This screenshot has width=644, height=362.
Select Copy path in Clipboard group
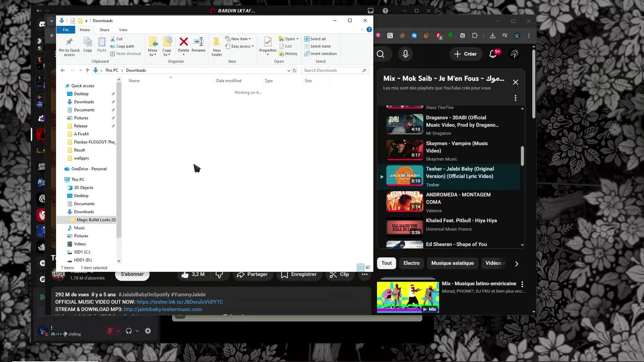[x=122, y=46]
